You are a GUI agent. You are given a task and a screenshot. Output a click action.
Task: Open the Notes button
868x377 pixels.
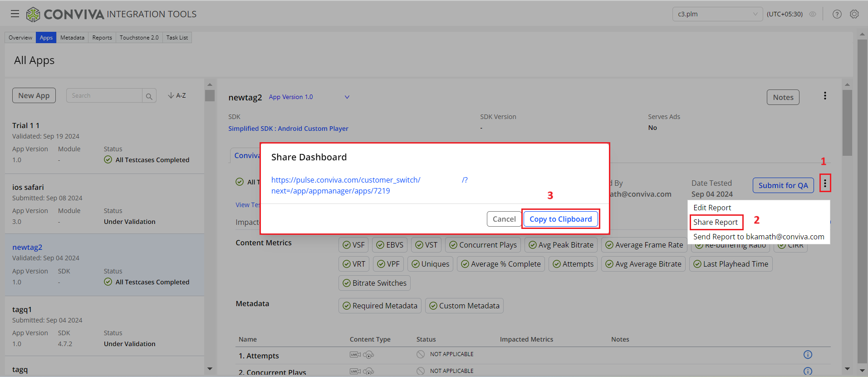(783, 97)
